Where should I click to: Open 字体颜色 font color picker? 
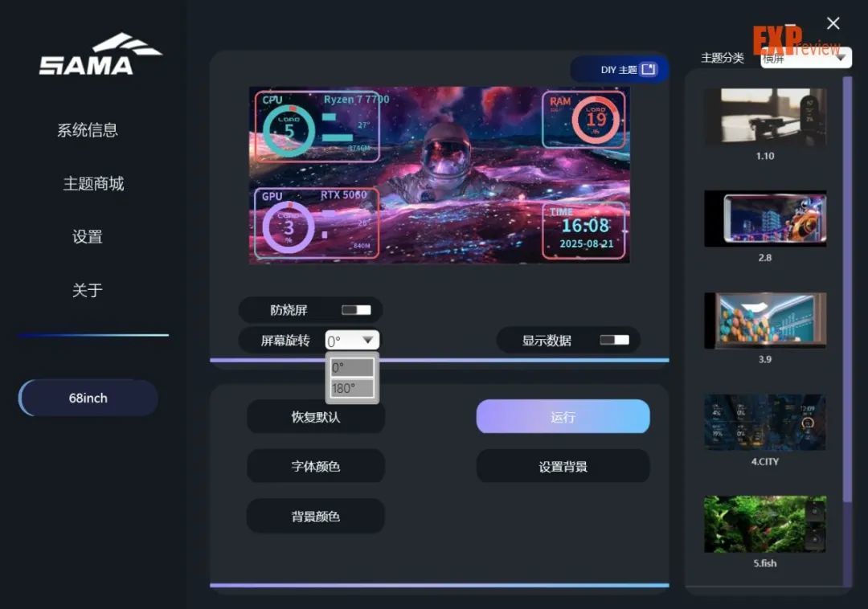[316, 466]
